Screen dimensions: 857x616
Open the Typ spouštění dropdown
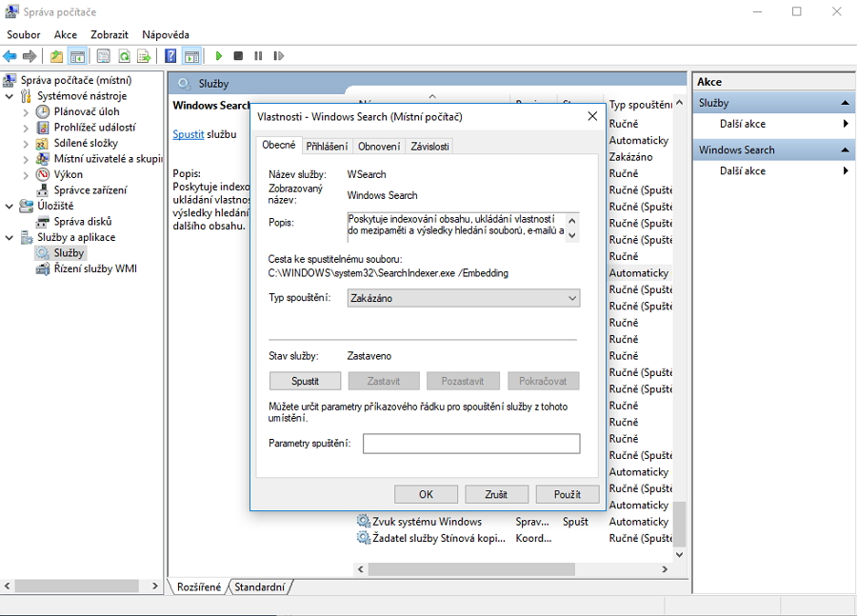click(463, 298)
